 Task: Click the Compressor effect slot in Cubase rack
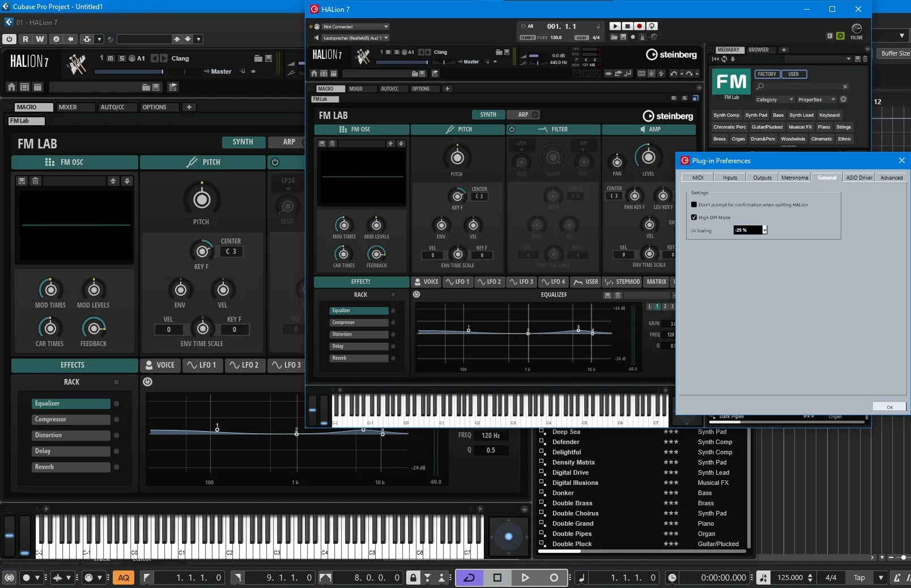(71, 420)
